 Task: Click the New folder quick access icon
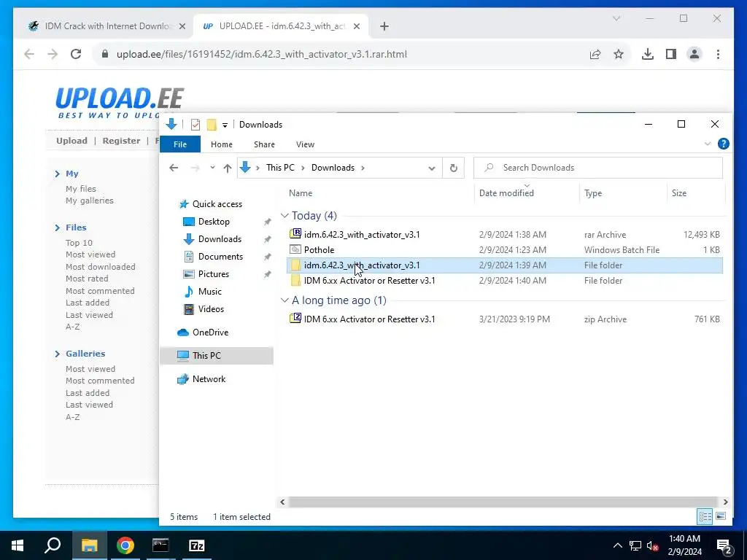[x=212, y=125]
